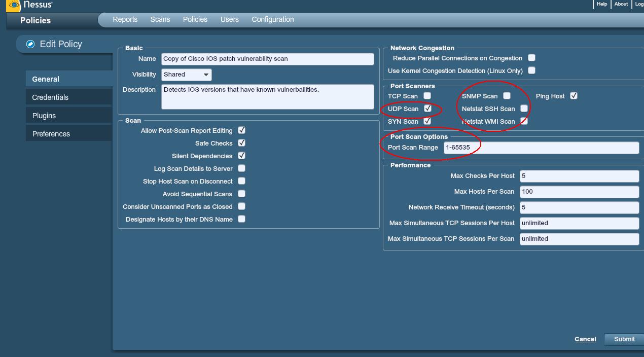Click the About link
644x357 pixels.
point(621,4)
